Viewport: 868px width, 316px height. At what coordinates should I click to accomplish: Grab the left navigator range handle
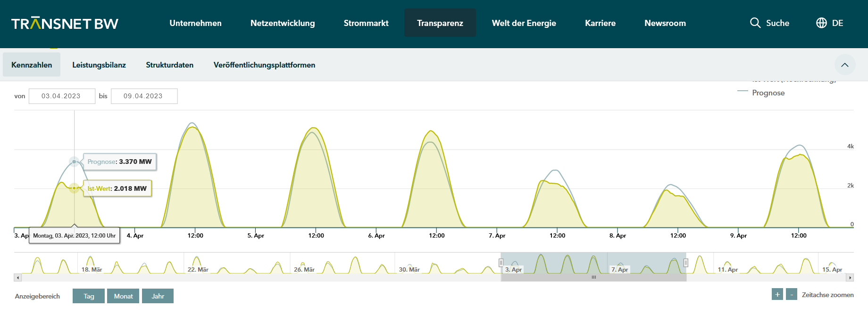(x=501, y=263)
